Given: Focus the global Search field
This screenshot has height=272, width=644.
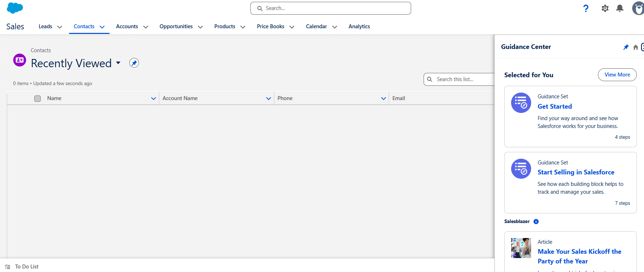Looking at the screenshot, I should pyautogui.click(x=331, y=8).
